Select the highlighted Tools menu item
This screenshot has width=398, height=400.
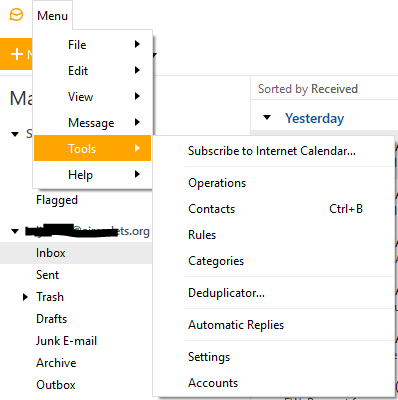(92, 148)
